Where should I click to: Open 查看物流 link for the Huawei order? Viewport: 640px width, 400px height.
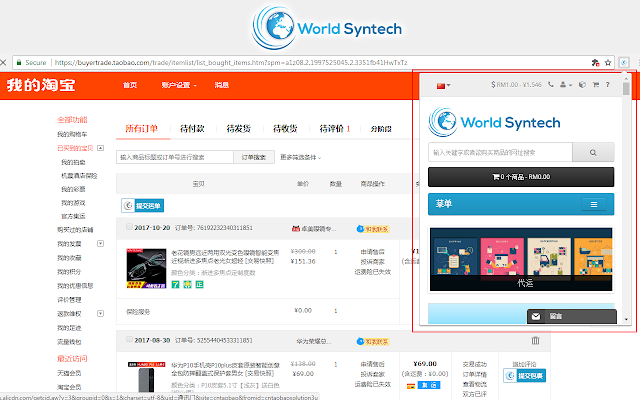[474, 384]
